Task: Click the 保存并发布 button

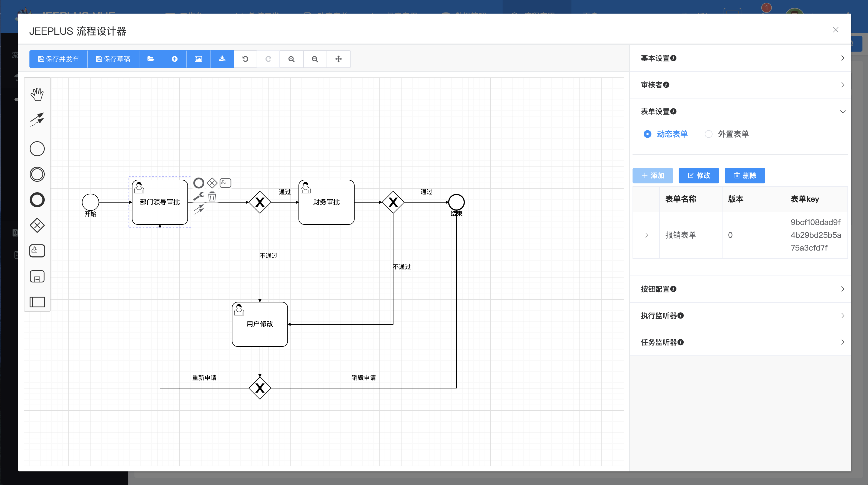Action: pos(58,59)
